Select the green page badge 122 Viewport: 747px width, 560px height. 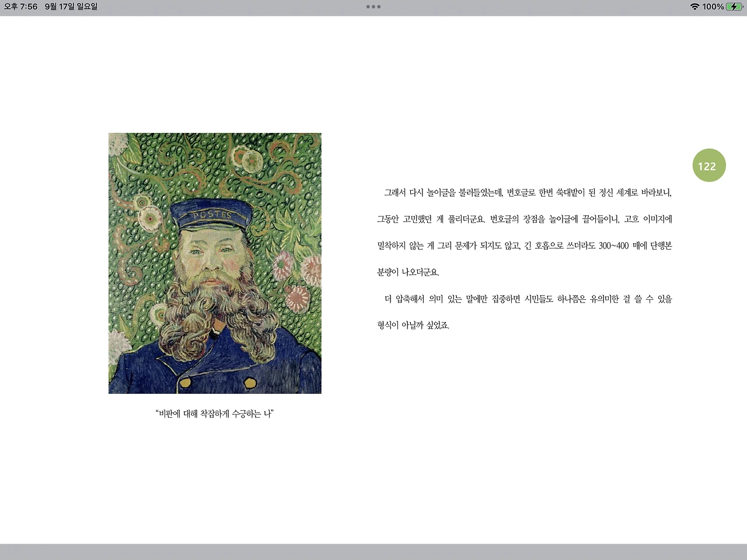[708, 166]
